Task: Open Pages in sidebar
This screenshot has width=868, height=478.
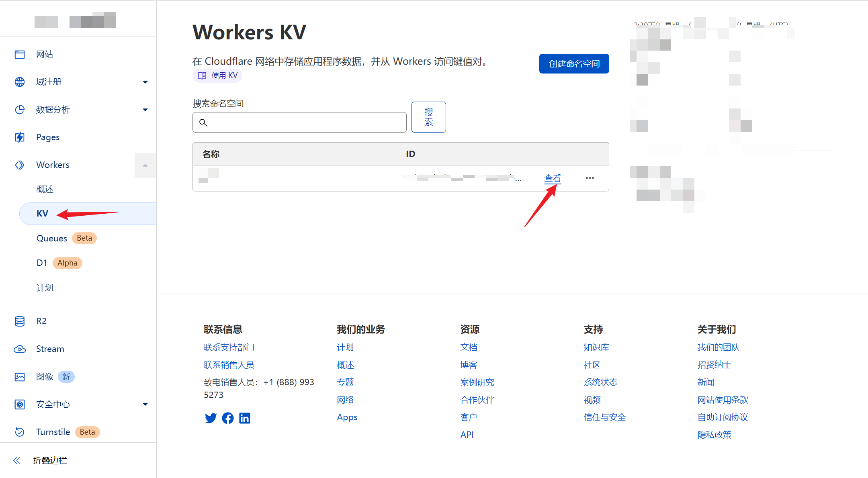Action: [x=48, y=137]
